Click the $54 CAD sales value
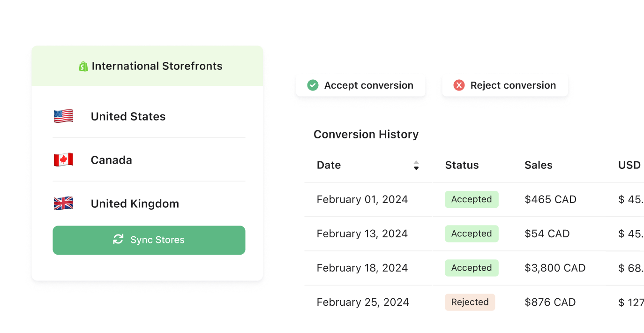The height and width of the screenshot is (333, 644). [547, 234]
